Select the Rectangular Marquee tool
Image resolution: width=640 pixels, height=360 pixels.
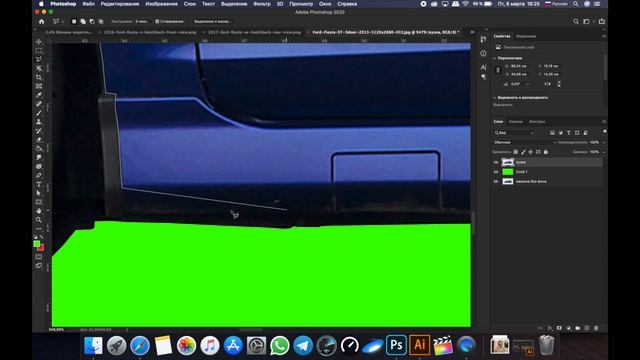click(x=39, y=51)
